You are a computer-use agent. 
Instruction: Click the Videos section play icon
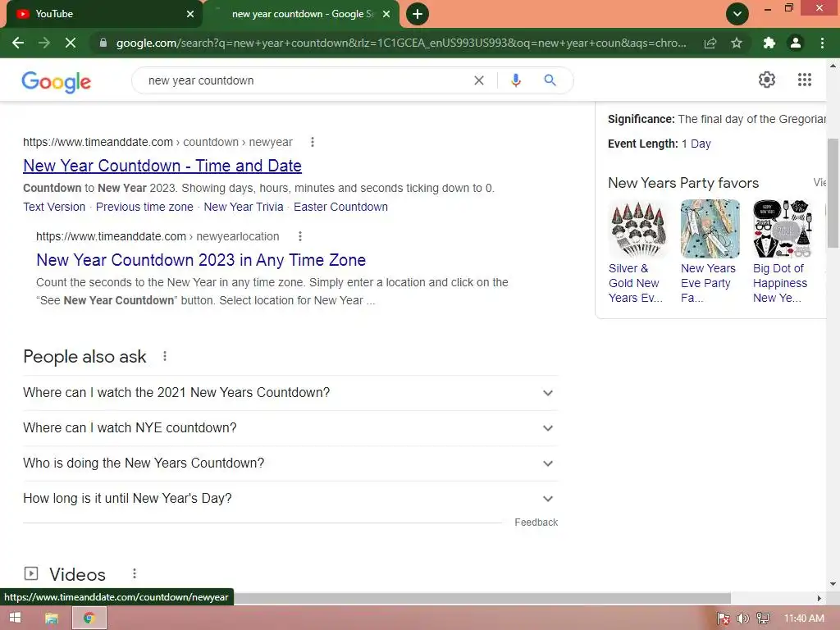point(31,573)
